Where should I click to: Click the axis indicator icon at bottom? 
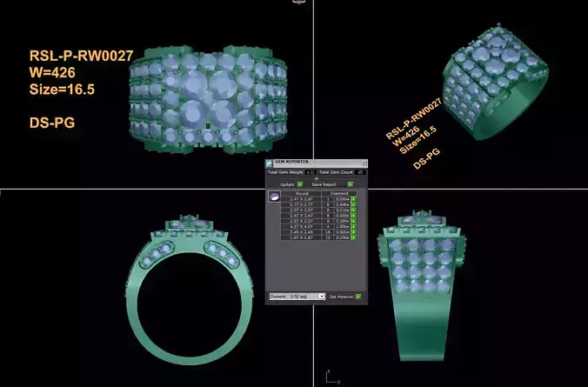(331, 377)
